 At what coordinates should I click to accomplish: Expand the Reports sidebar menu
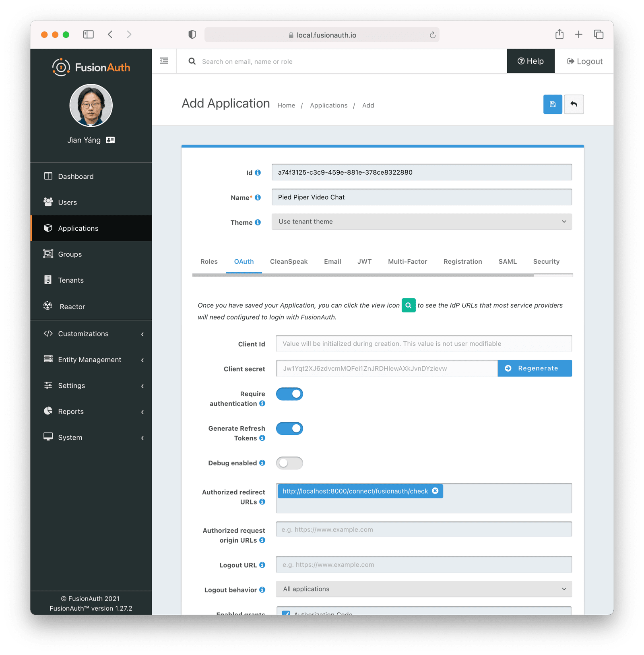tap(91, 411)
